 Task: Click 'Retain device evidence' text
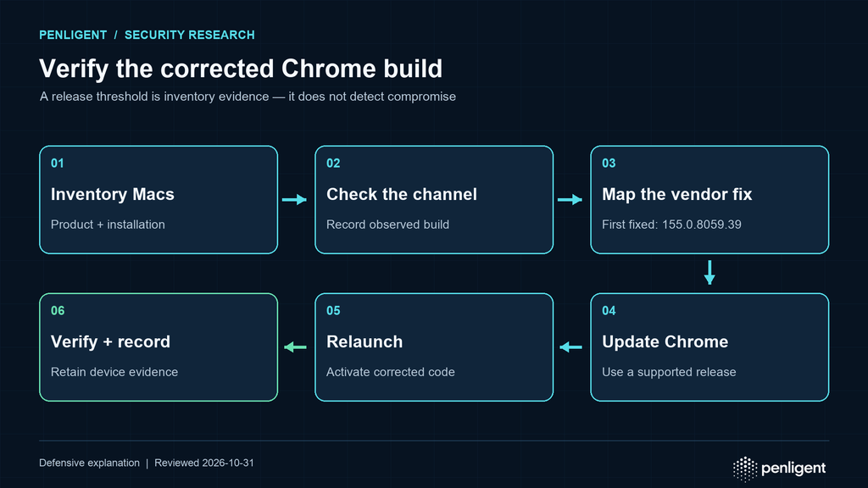[x=114, y=373]
